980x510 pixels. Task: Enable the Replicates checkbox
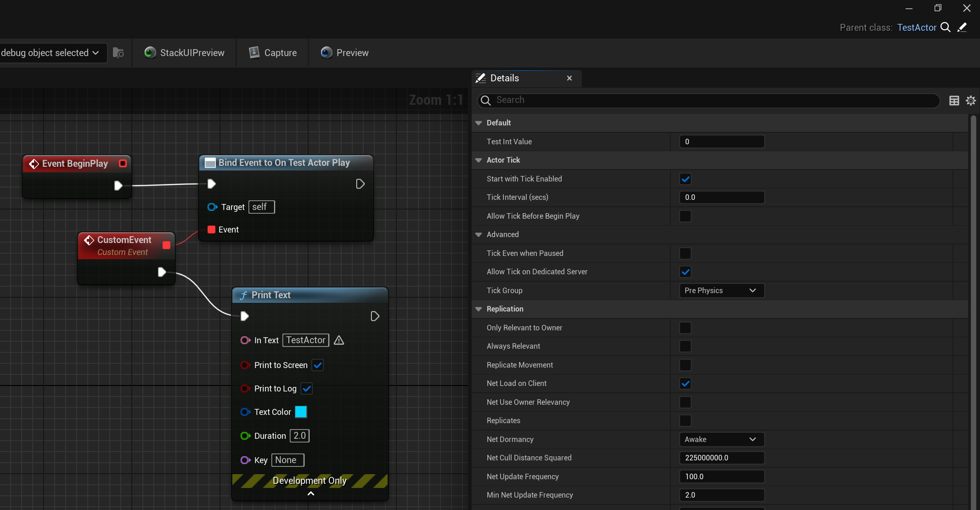pos(685,421)
